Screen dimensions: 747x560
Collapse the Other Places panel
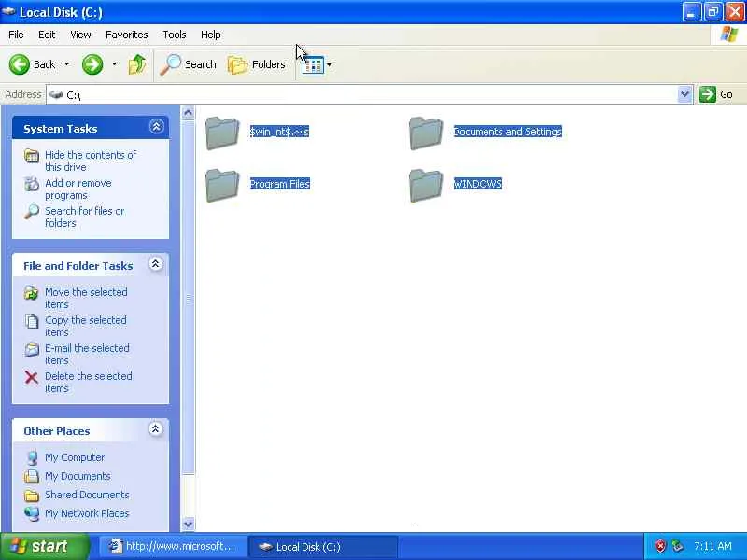(155, 429)
